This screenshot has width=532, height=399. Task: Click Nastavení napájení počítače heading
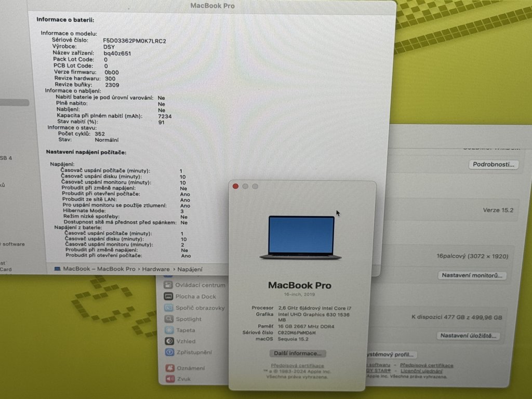point(86,152)
